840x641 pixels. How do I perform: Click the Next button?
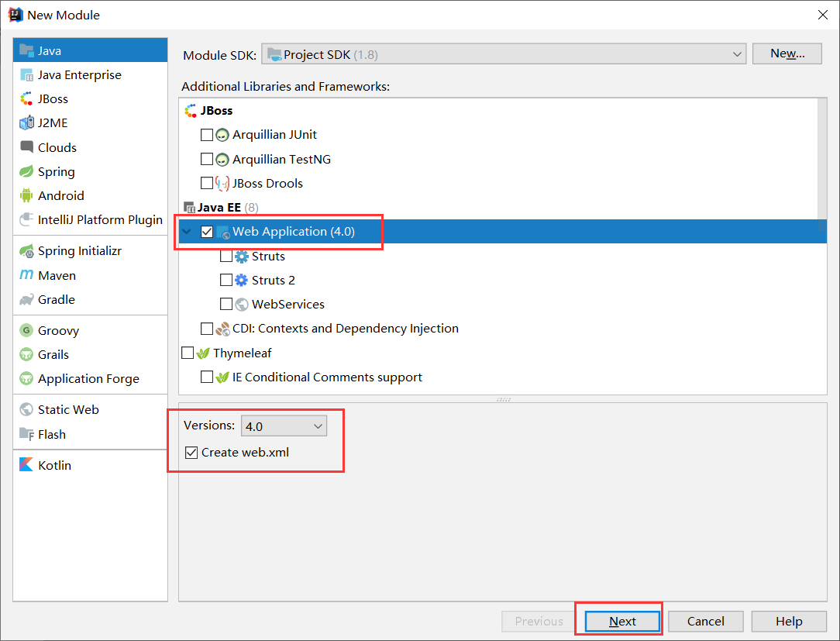pos(622,621)
